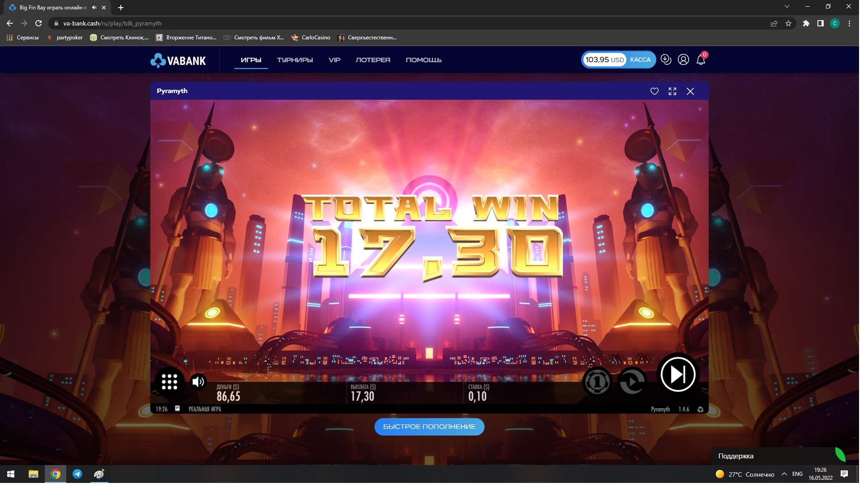Open the bet coin selector icon
Viewport: 868px width, 491px height.
click(597, 381)
